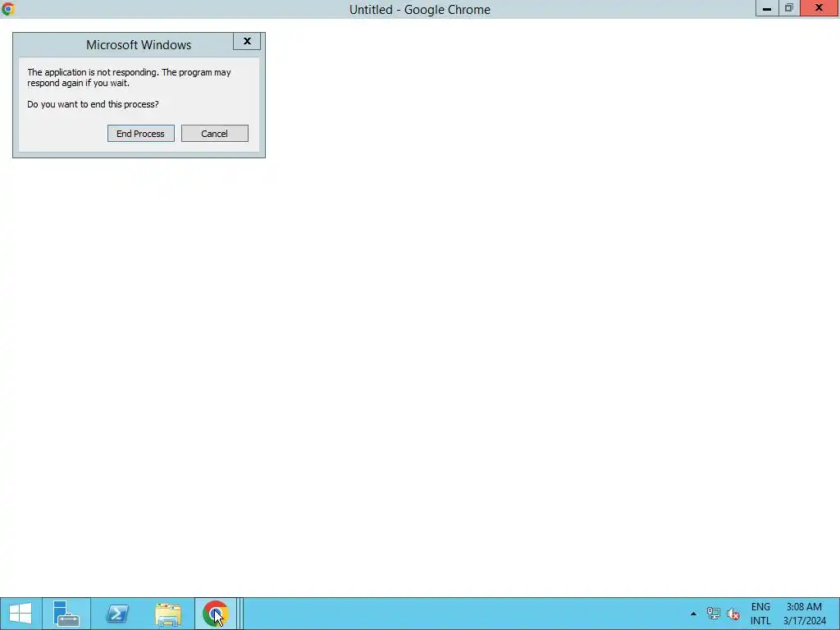
Task: Open File Explorer from taskbar
Action: coord(168,614)
